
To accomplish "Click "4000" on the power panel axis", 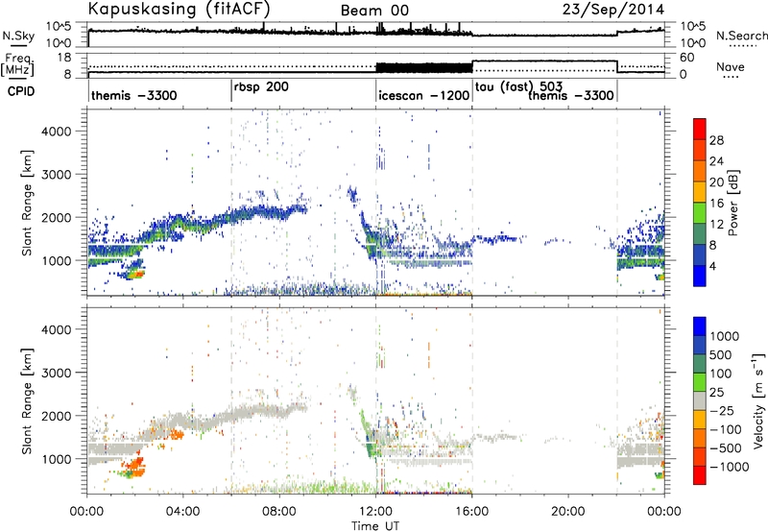I will [56, 132].
